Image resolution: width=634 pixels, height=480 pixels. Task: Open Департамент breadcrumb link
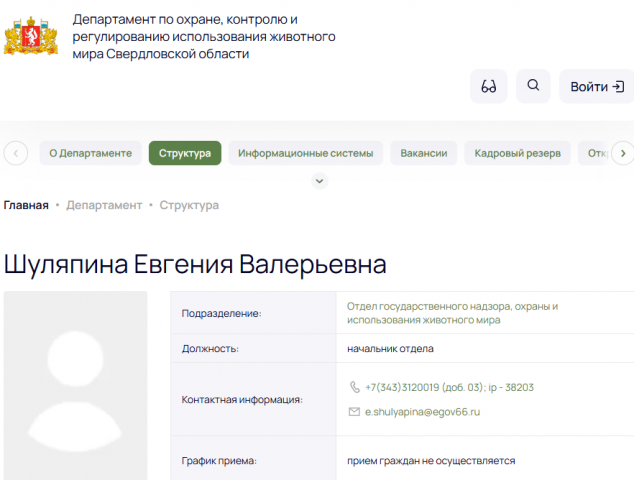[x=104, y=205]
